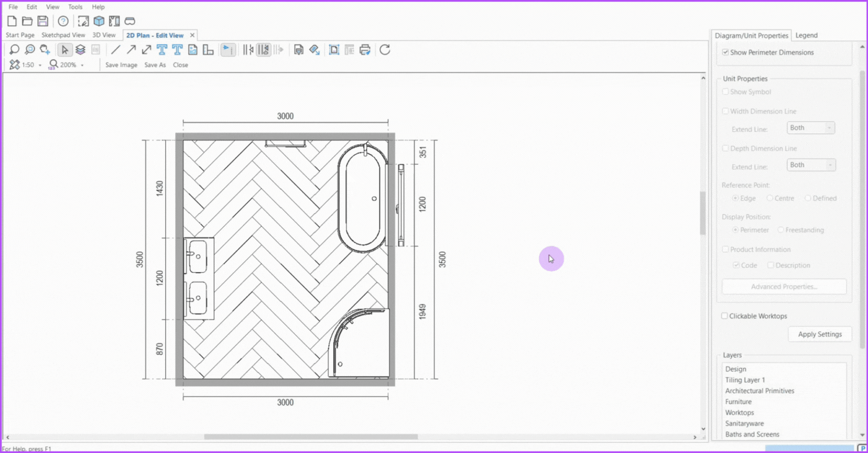The height and width of the screenshot is (453, 868).
Task: Click the Close text button
Action: pyautogui.click(x=180, y=65)
